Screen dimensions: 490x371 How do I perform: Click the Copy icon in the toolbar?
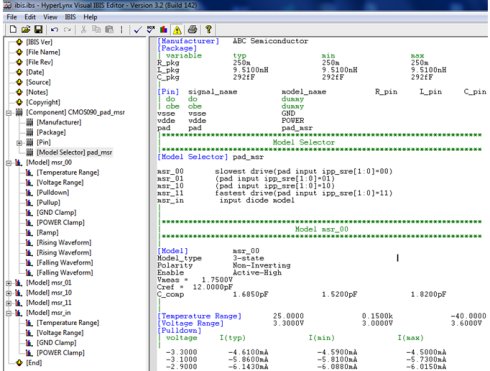click(96, 30)
